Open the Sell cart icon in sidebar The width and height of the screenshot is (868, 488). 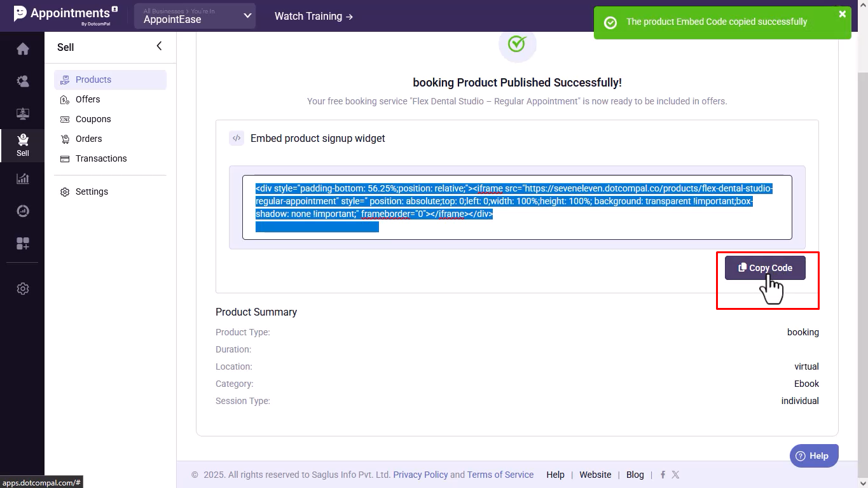click(22, 144)
